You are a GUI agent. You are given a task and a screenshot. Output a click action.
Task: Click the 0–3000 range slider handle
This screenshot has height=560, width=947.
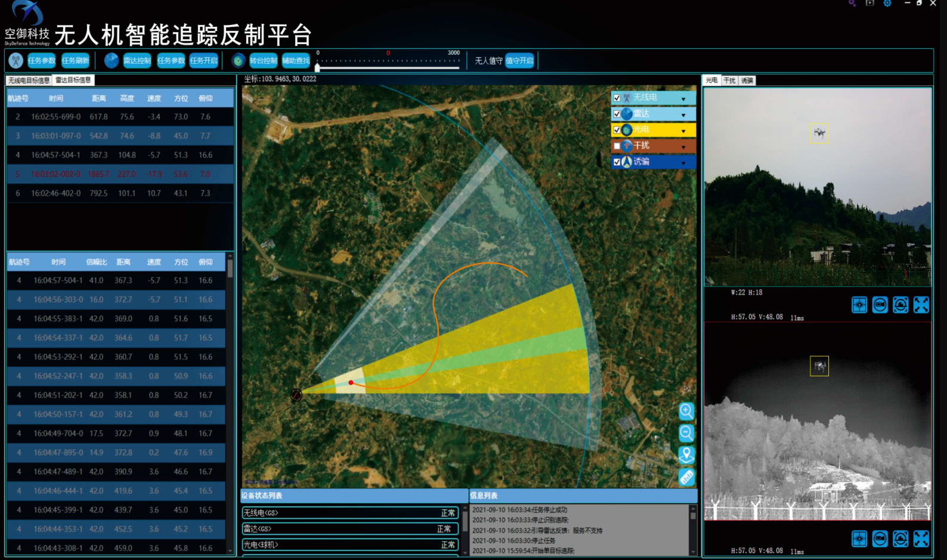[x=317, y=67]
